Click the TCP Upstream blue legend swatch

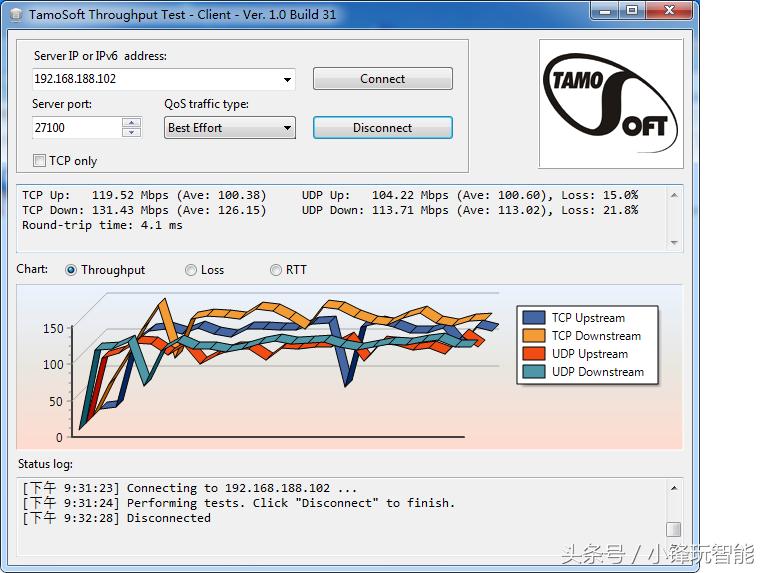pyautogui.click(x=534, y=317)
